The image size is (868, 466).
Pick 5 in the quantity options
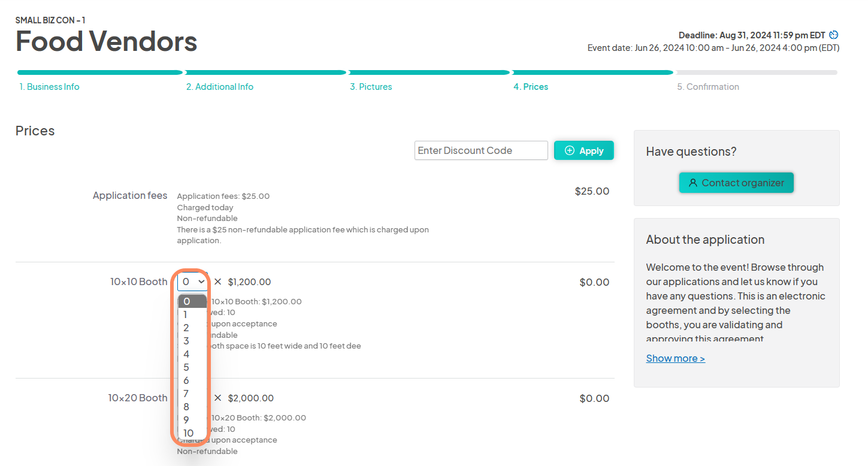tap(192, 367)
